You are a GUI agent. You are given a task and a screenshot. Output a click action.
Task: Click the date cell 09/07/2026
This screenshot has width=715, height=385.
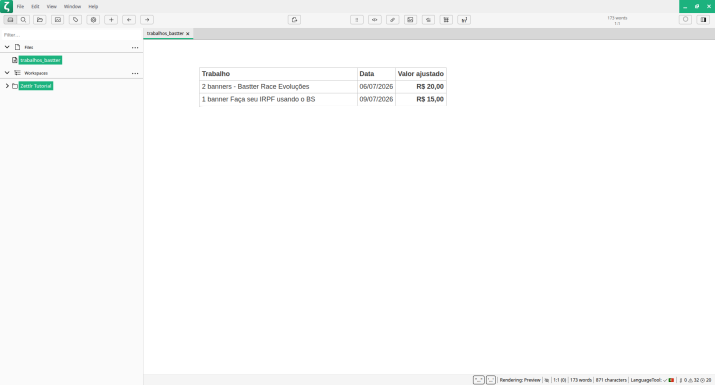click(x=376, y=99)
